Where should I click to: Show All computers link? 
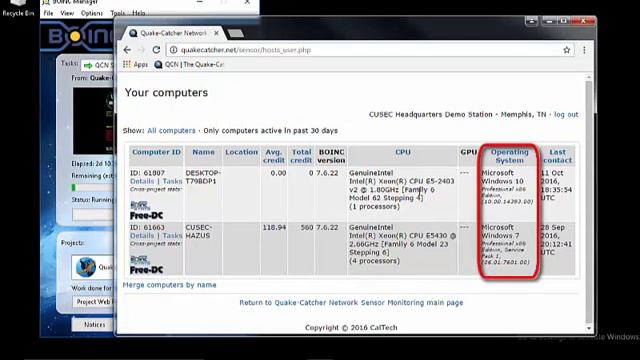coord(171,131)
